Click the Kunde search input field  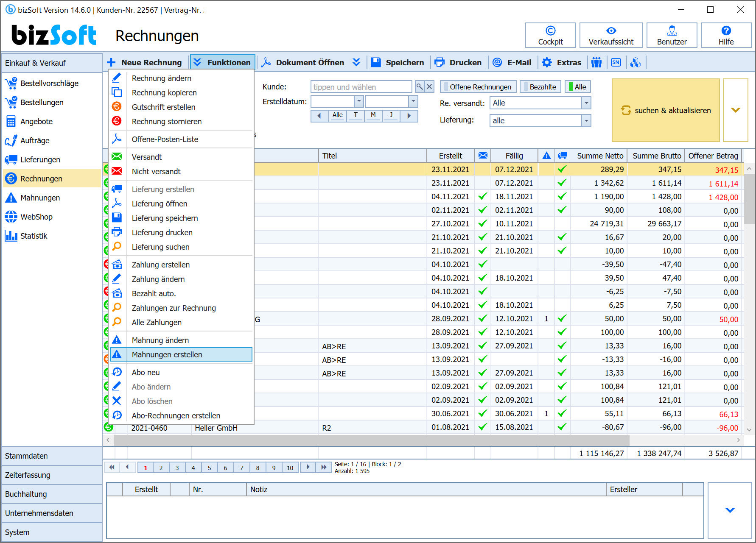coord(361,86)
